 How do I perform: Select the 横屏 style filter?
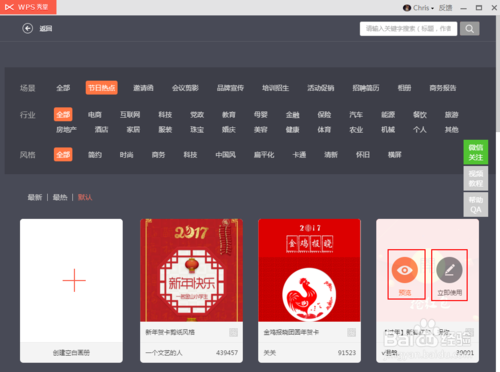[395, 155]
